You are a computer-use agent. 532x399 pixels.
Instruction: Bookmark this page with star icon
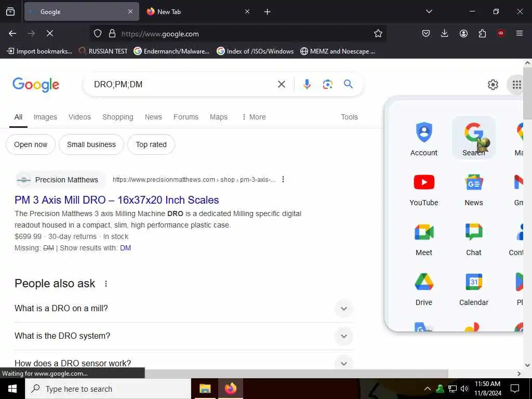pos(378,33)
